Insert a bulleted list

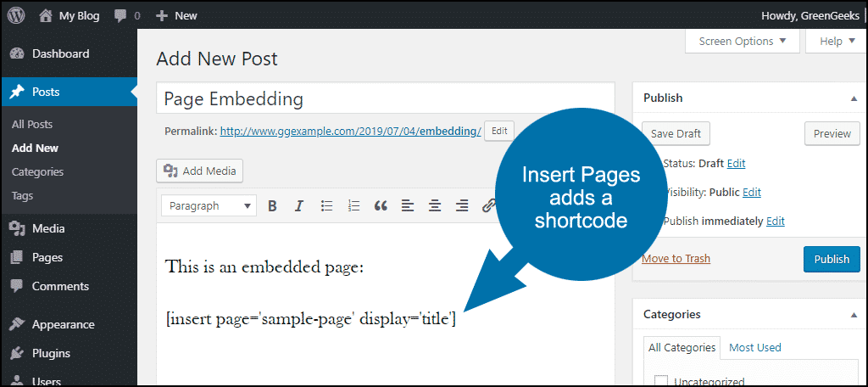[x=326, y=205]
